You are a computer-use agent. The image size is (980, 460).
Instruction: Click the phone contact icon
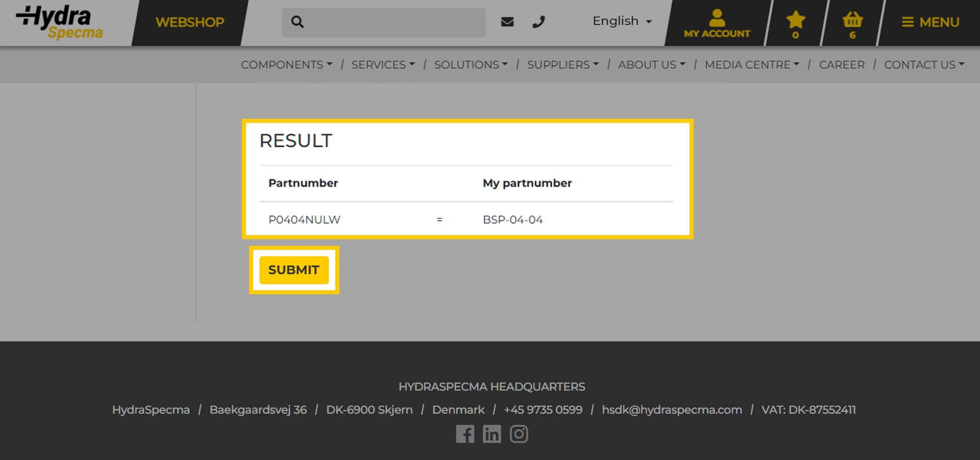(538, 22)
